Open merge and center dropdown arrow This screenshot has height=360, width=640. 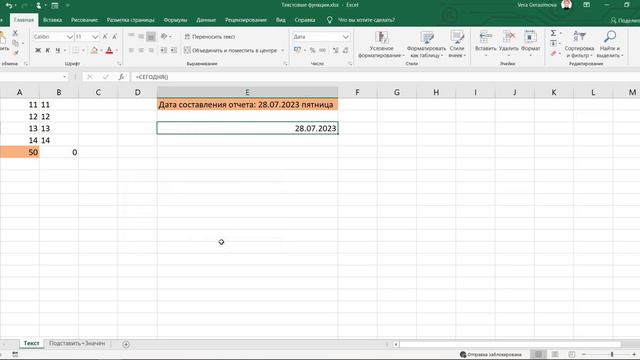pos(282,50)
